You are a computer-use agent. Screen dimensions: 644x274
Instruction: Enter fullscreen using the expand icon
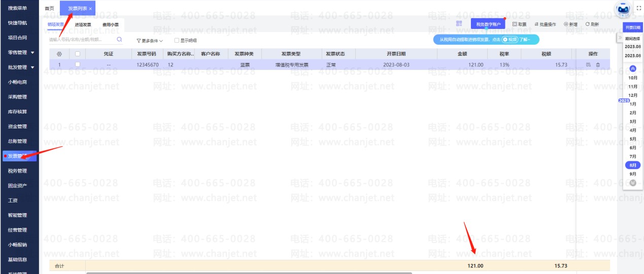point(638,9)
